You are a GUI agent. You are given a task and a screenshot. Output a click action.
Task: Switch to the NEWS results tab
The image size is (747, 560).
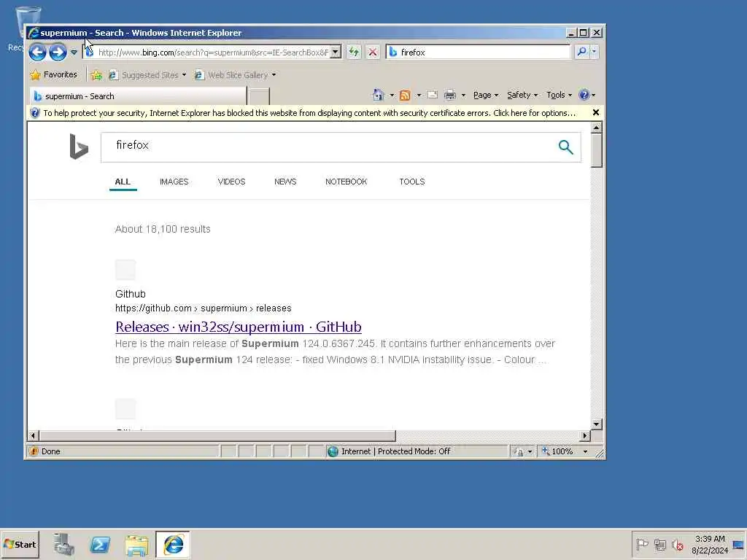[285, 182]
